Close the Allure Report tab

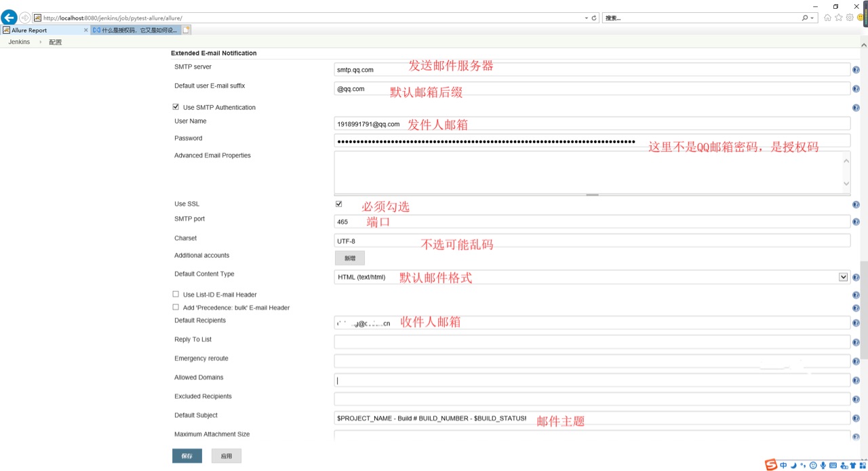(86, 30)
